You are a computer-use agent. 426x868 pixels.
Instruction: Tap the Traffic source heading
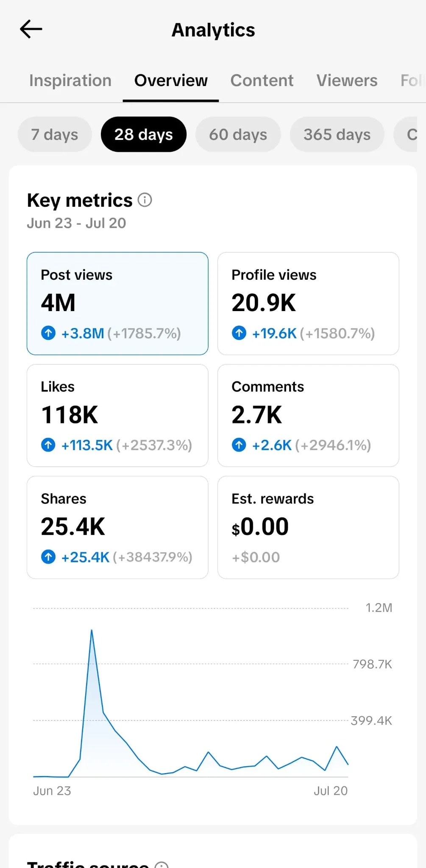coord(88,864)
